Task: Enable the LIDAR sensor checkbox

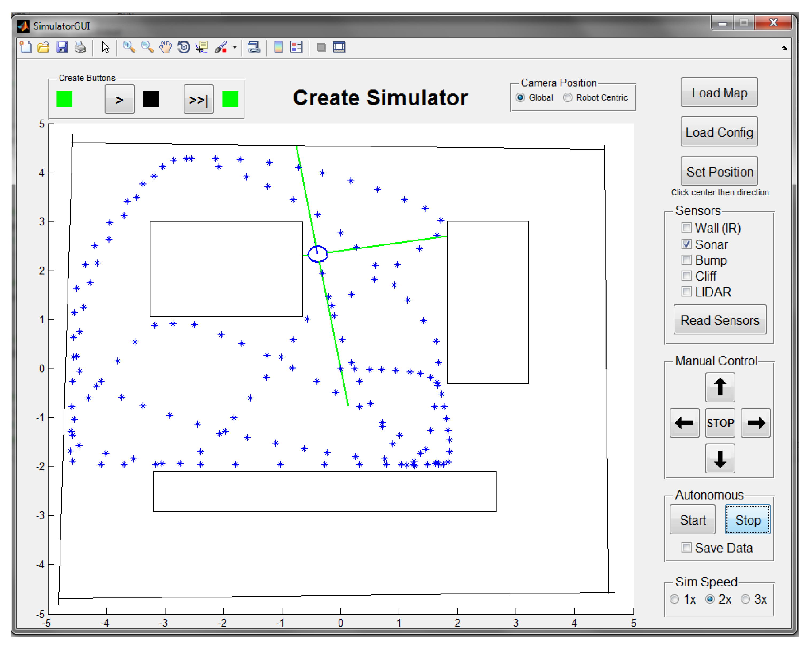Action: coord(686,291)
